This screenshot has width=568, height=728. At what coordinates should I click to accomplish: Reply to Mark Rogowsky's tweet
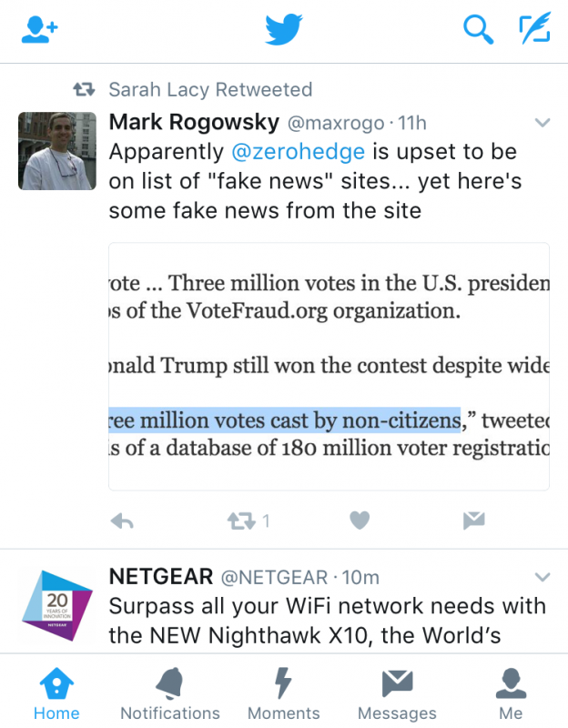pyautogui.click(x=121, y=521)
